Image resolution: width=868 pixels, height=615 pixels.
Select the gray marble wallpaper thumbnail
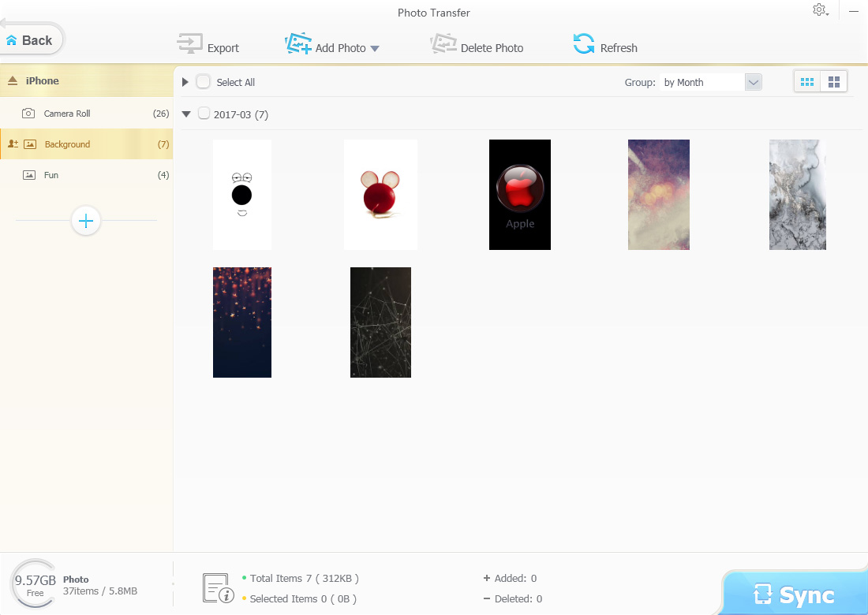coord(798,195)
